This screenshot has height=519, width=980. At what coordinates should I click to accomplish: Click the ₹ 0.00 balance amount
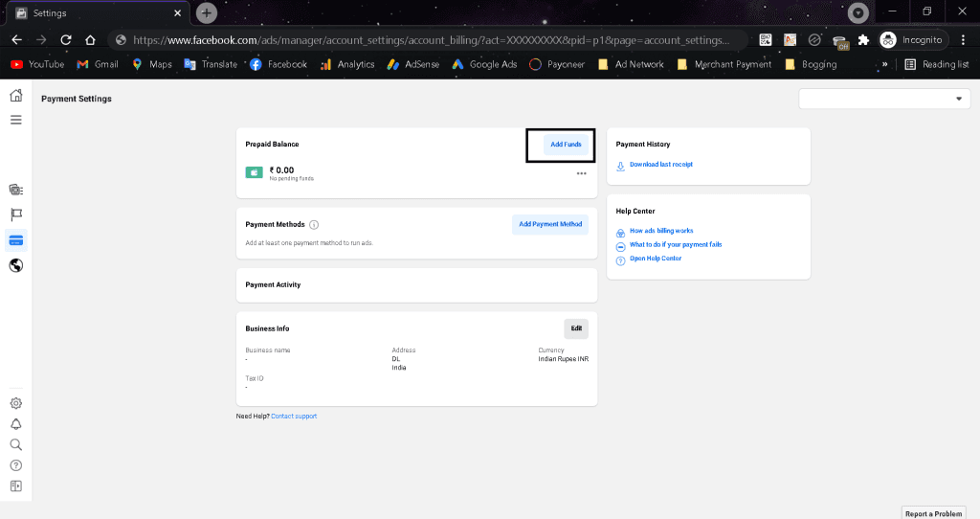point(281,170)
